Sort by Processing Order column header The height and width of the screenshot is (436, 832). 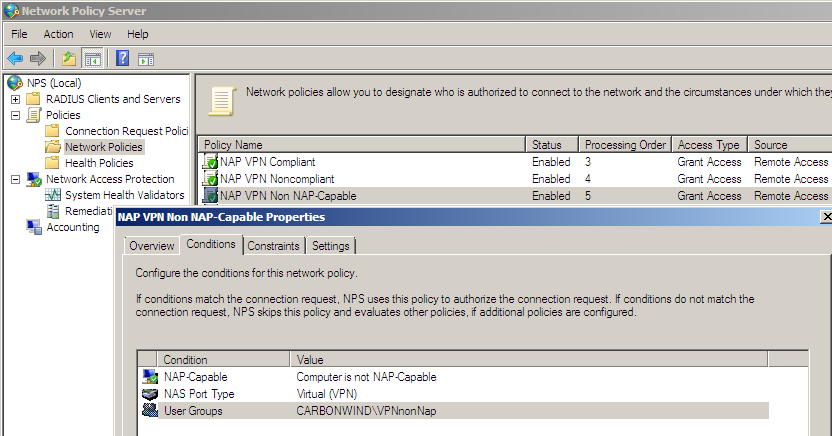tap(625, 145)
